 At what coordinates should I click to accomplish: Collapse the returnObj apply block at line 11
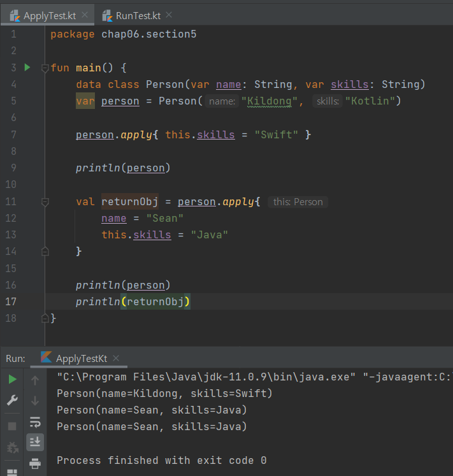pos(45,202)
